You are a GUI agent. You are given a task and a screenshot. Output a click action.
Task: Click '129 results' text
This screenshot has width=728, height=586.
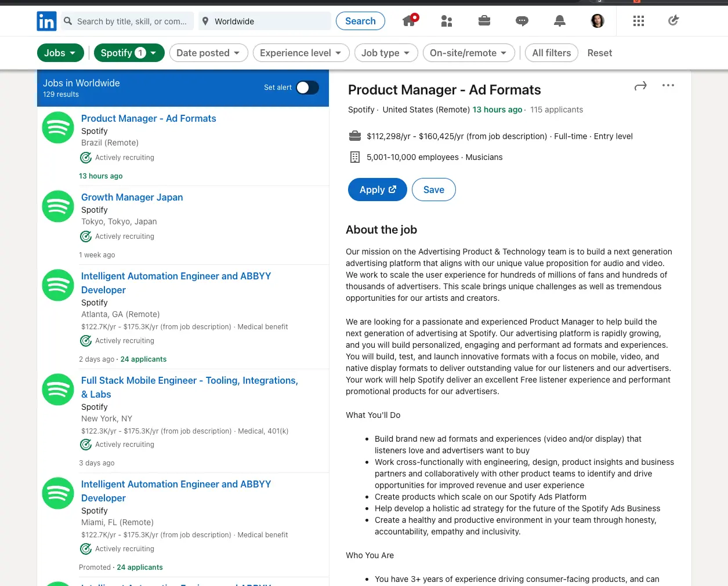[61, 94]
